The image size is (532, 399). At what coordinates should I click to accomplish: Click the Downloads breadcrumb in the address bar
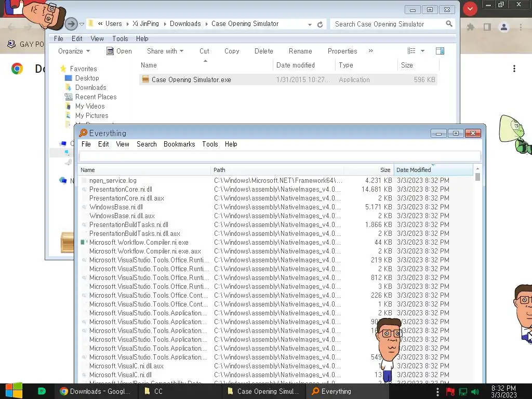(185, 24)
